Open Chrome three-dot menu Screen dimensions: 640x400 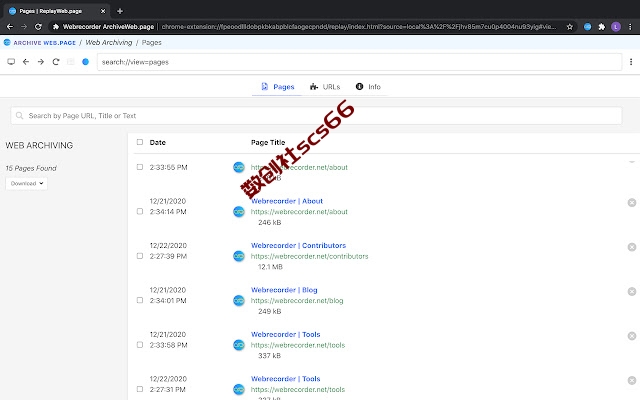coord(630,27)
